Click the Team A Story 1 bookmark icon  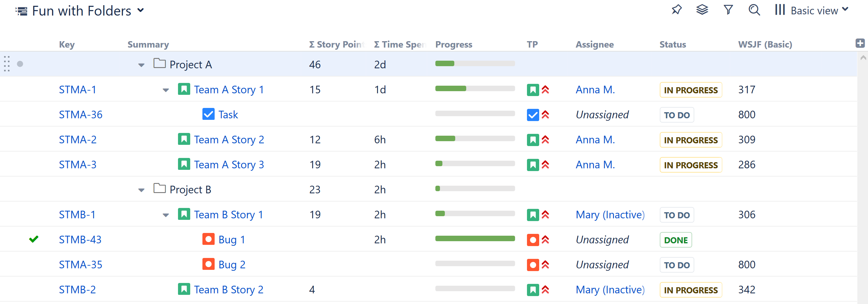[184, 89]
